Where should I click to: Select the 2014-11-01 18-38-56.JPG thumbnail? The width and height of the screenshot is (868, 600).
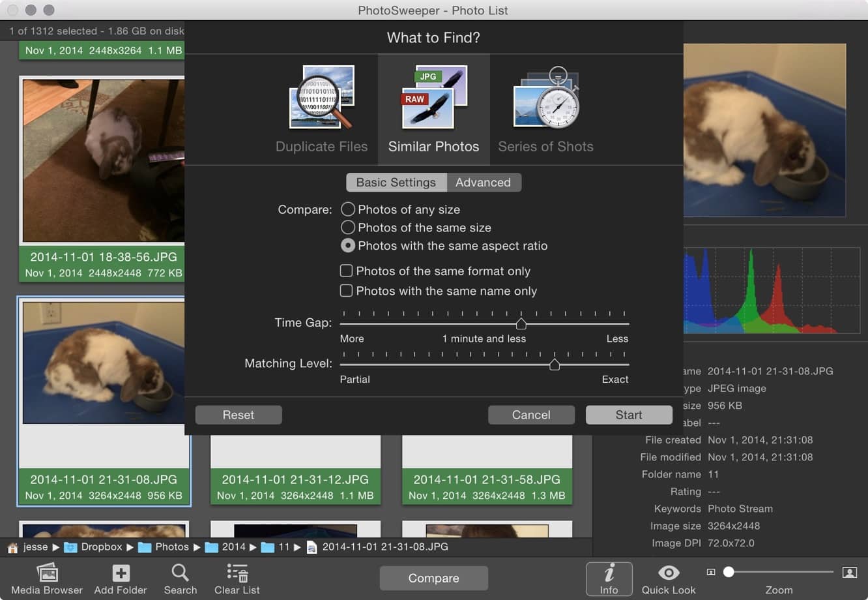click(103, 160)
